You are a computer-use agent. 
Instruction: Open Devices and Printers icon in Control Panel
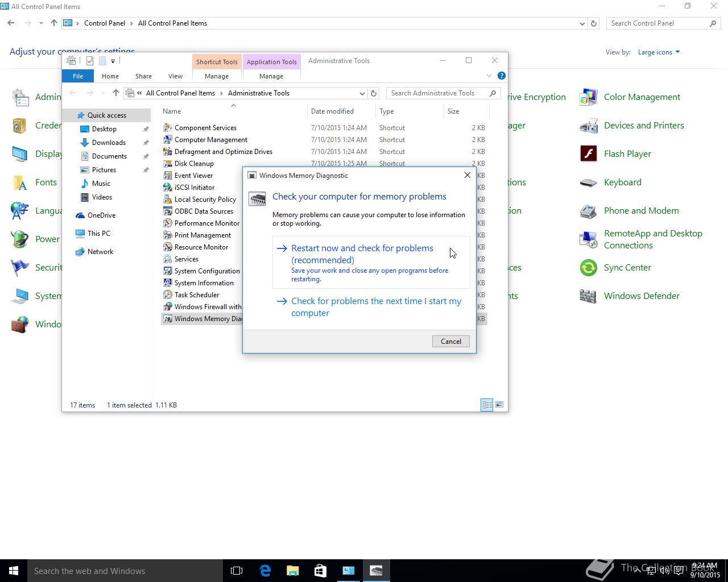tap(588, 126)
